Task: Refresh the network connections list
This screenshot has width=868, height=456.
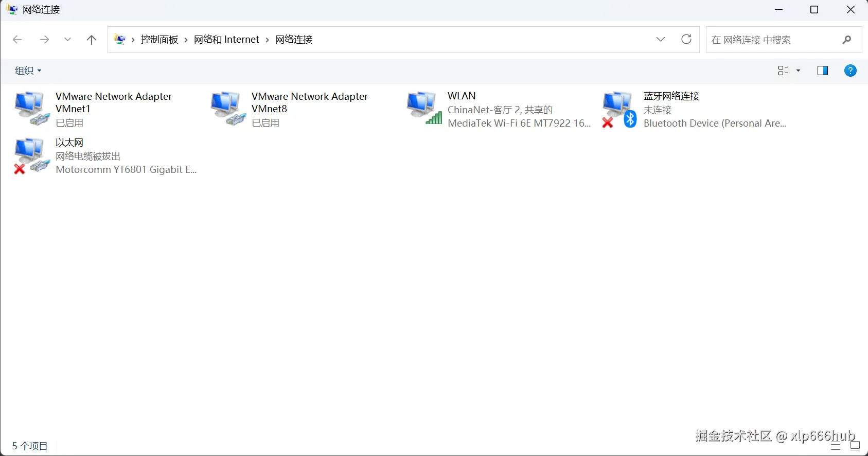Action: pos(686,40)
